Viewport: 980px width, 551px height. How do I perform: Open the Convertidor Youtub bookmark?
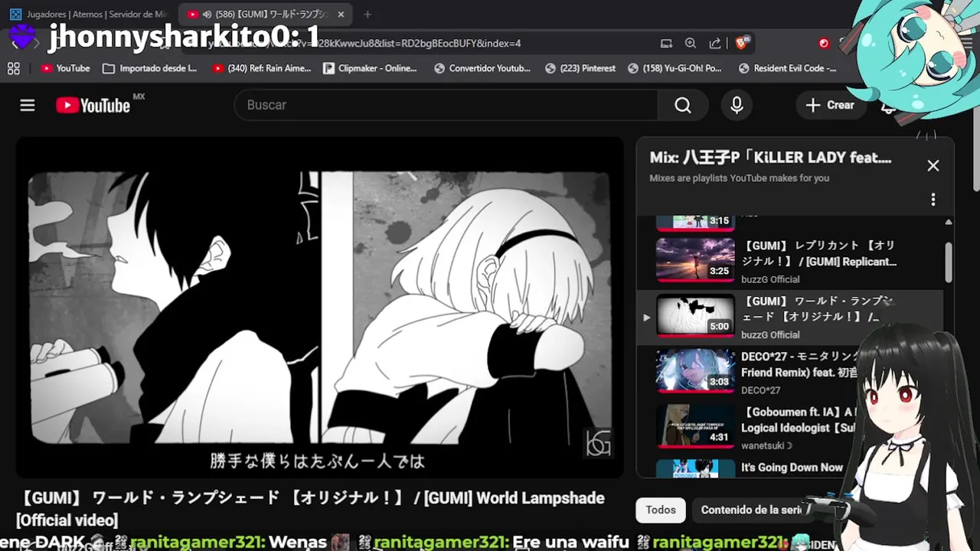pyautogui.click(x=482, y=69)
